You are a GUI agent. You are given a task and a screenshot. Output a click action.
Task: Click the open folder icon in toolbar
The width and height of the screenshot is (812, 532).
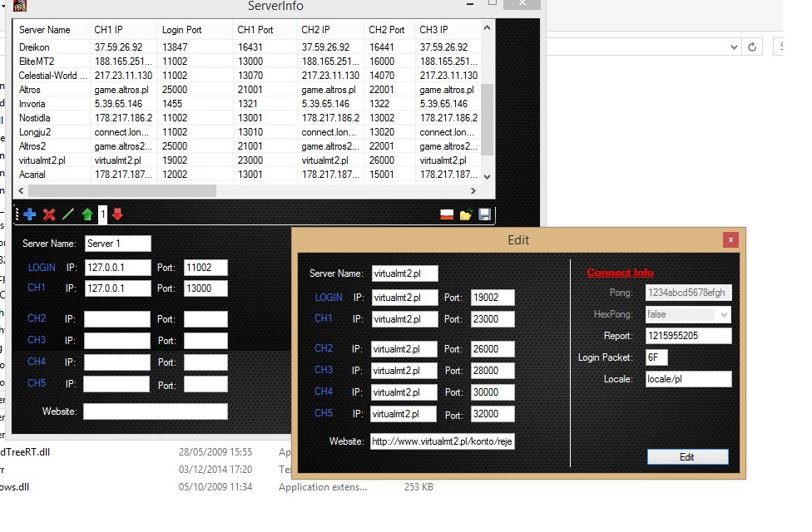pos(466,214)
